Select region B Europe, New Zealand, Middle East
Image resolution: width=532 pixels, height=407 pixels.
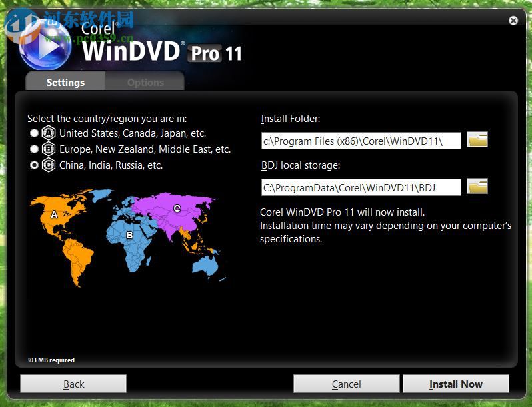tap(34, 149)
